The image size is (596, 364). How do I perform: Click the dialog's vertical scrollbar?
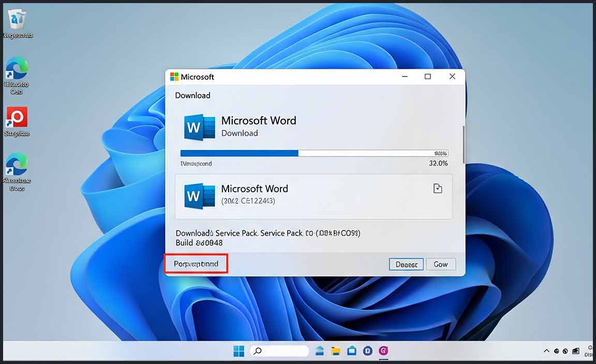(463, 145)
